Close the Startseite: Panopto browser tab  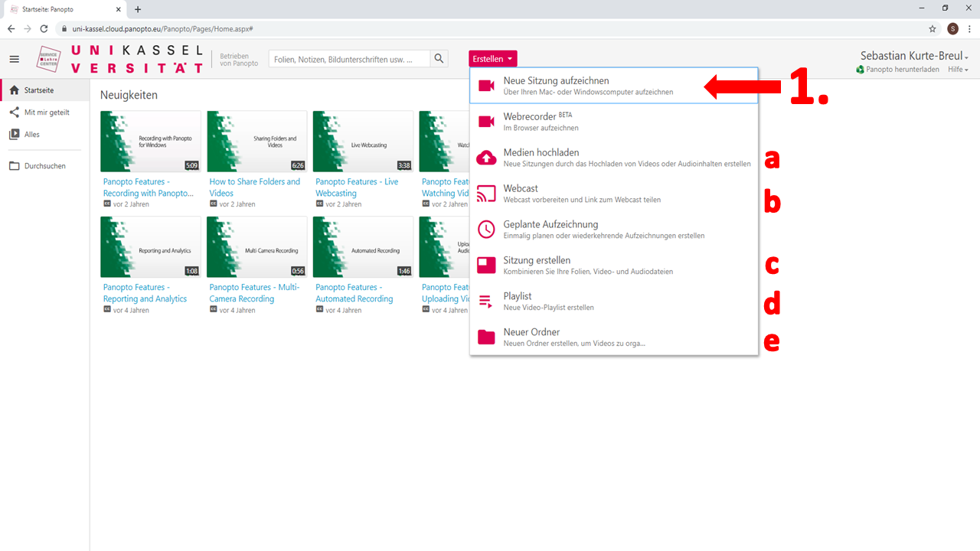119,9
